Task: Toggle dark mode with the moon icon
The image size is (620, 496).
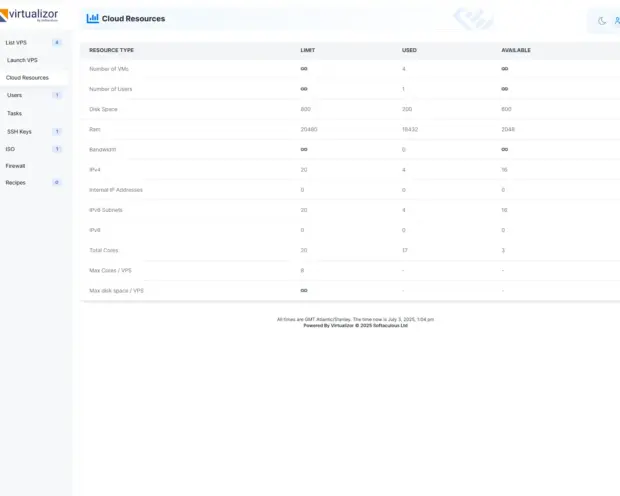Action: point(602,21)
